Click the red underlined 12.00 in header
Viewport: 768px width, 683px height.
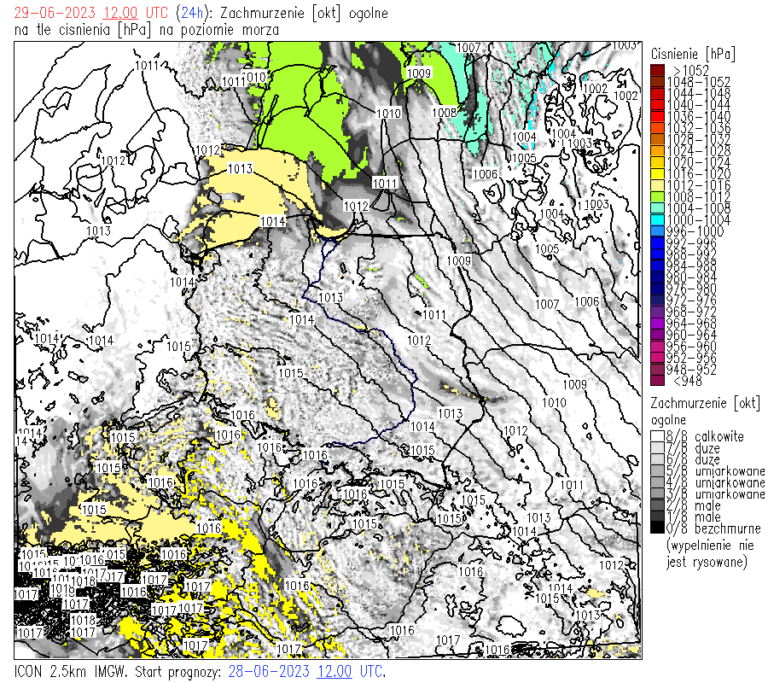pyautogui.click(x=107, y=13)
